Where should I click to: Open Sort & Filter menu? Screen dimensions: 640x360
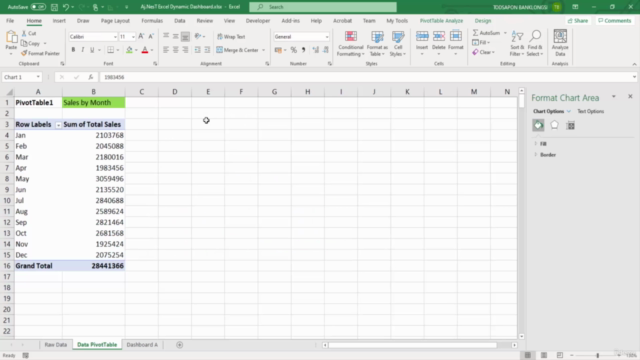coord(517,43)
